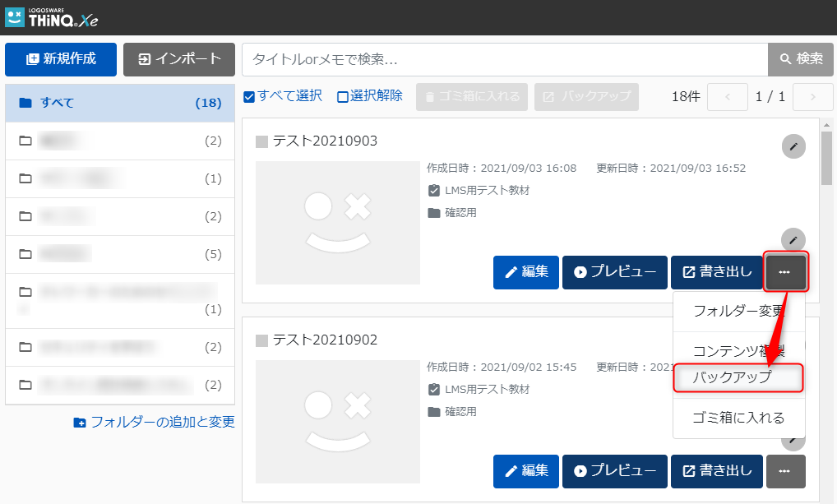Image resolution: width=837 pixels, height=504 pixels.
Task: Select the すべて folder in sidebar
Action: click(120, 103)
